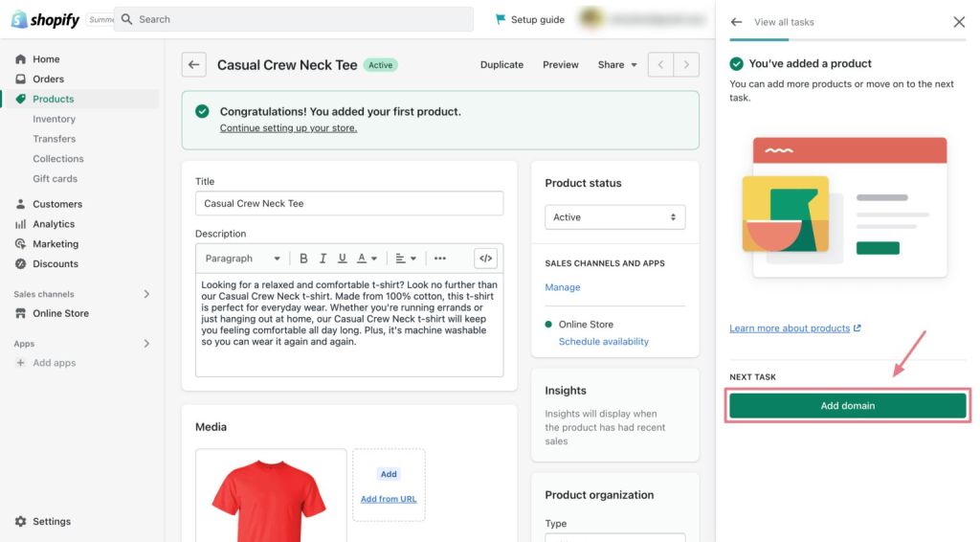Click the Title input field

click(348, 204)
